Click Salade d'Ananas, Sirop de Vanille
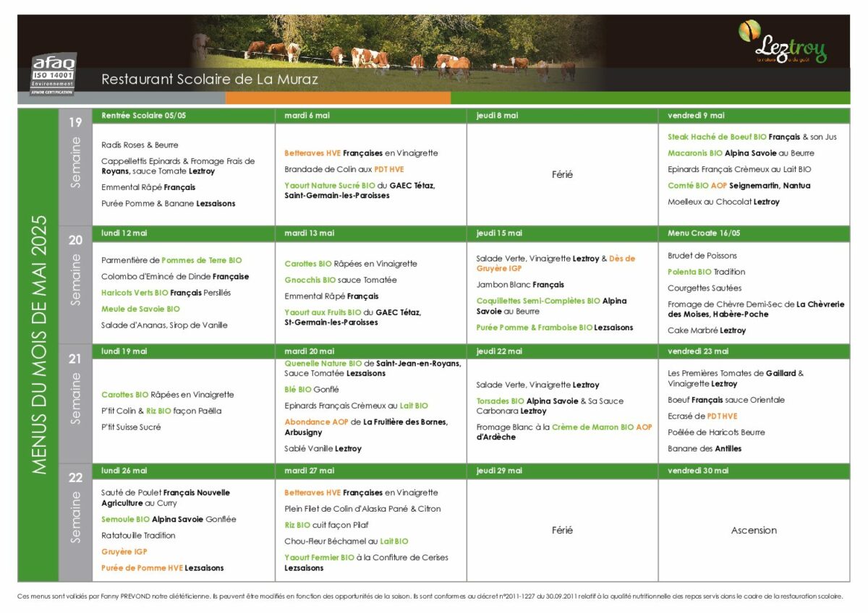Image resolution: width=868 pixels, height=613 pixels. click(x=164, y=325)
